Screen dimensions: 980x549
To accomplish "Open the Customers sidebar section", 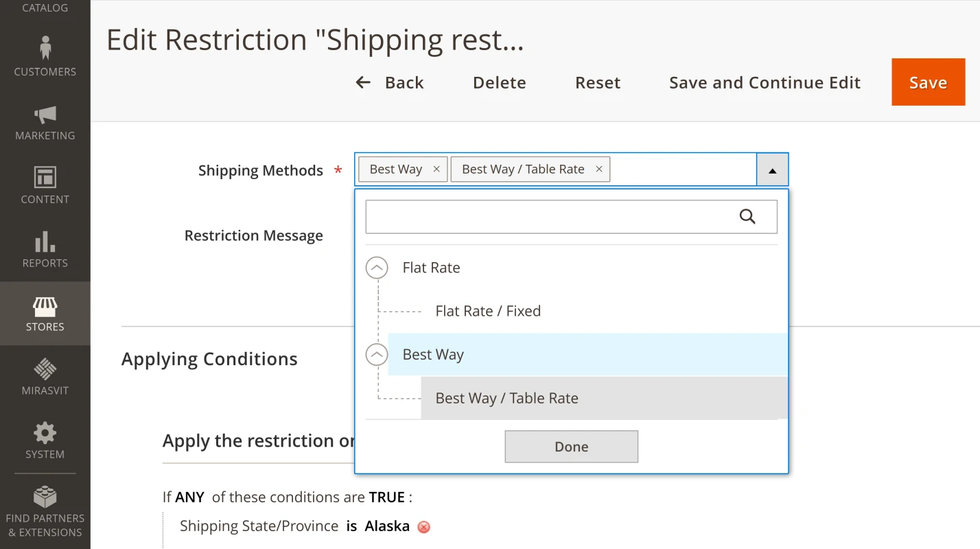I will pos(45,58).
